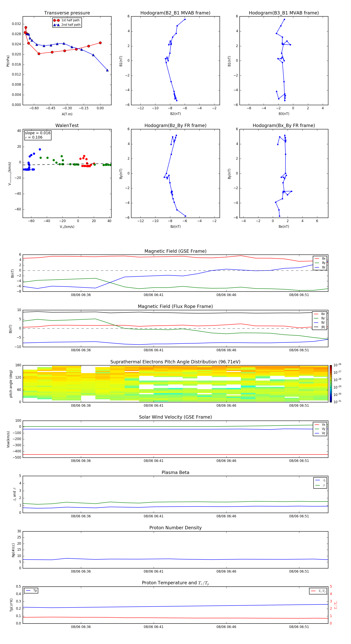Click the "Bx'" legend entry in Flux Rope plot

coord(320,314)
